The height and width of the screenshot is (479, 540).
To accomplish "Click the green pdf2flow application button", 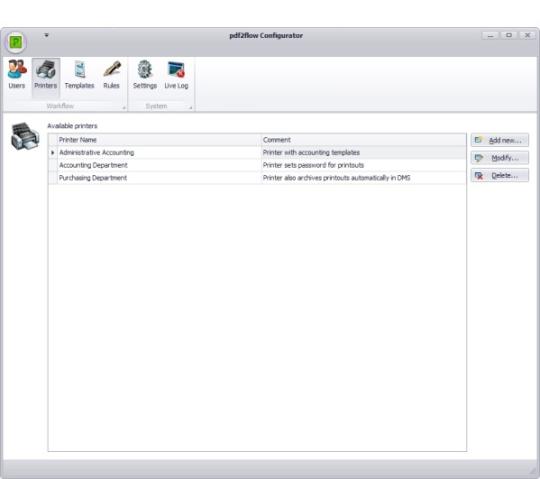I will (15, 42).
